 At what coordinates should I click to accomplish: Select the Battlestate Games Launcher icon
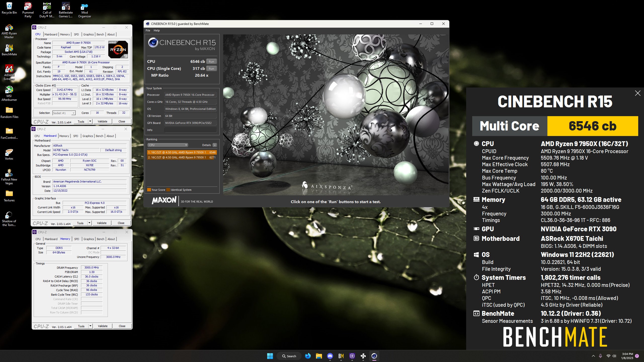click(x=66, y=10)
